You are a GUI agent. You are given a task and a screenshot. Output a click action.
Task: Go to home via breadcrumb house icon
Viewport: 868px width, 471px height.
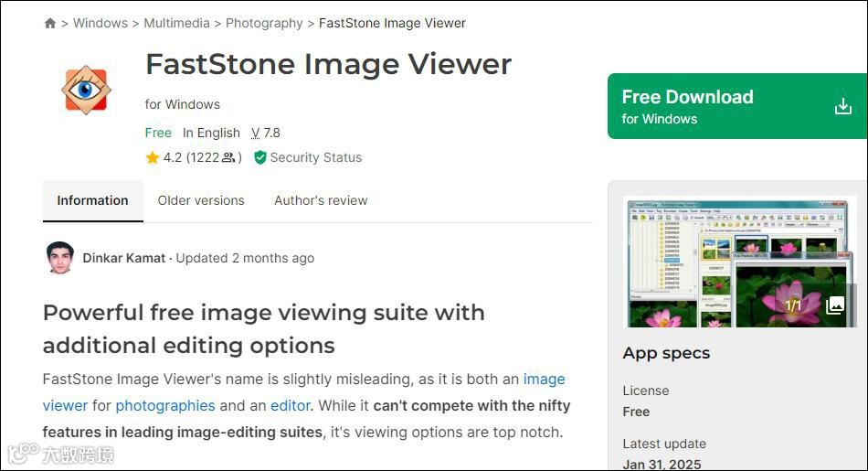click(x=50, y=23)
